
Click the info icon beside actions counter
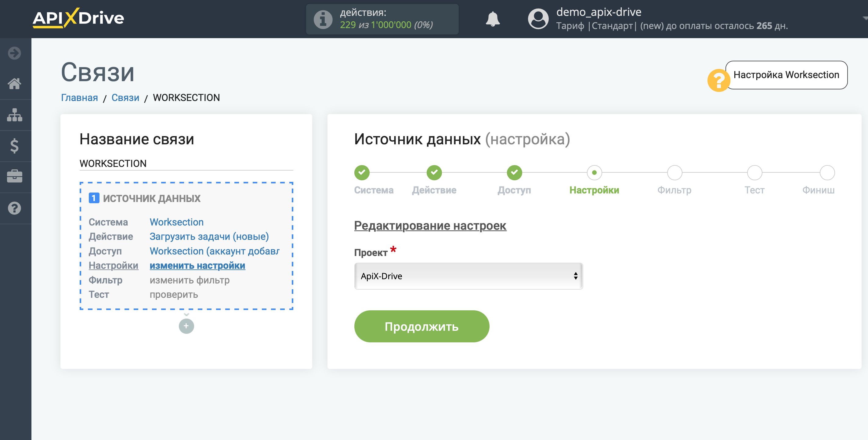tap(323, 19)
